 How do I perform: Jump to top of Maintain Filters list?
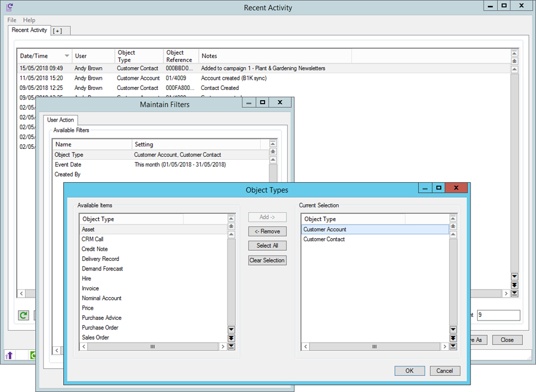point(273,144)
